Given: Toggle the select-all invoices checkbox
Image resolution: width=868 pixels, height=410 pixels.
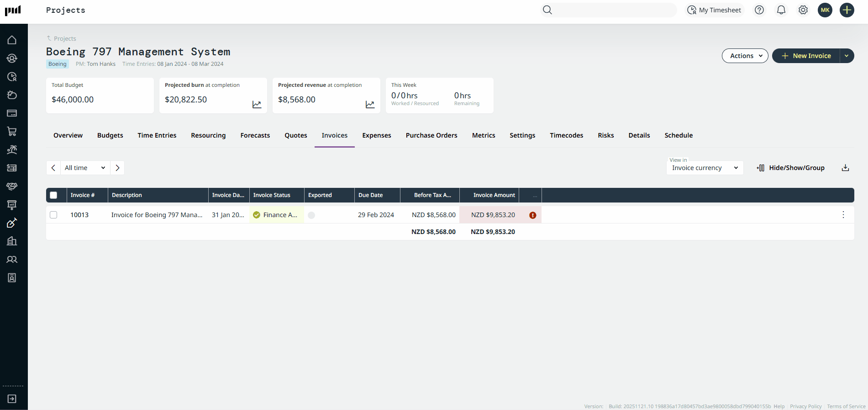Looking at the screenshot, I should (x=53, y=195).
